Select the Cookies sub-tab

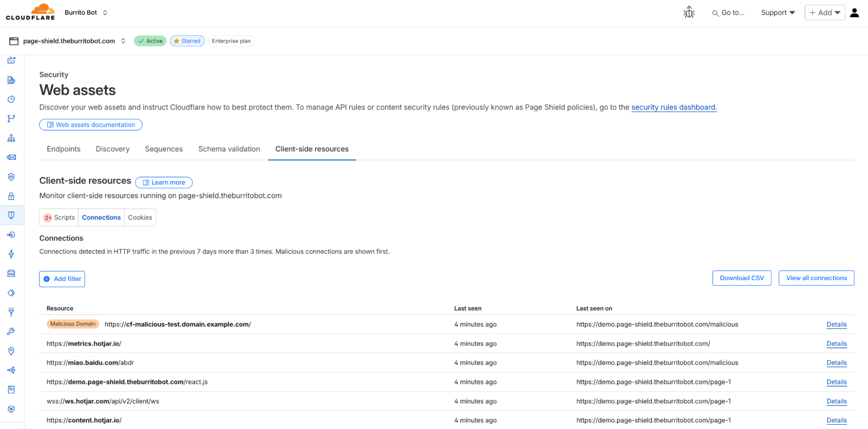pos(140,218)
